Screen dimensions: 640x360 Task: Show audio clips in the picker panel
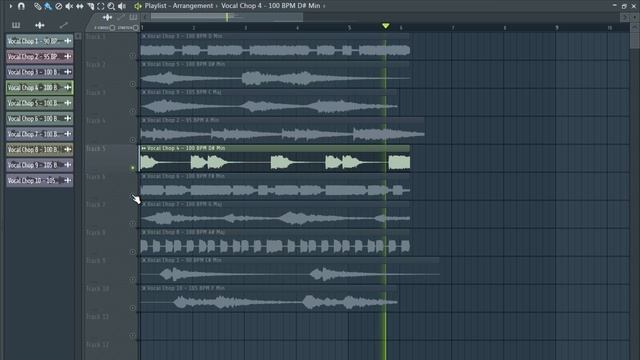pos(40,25)
